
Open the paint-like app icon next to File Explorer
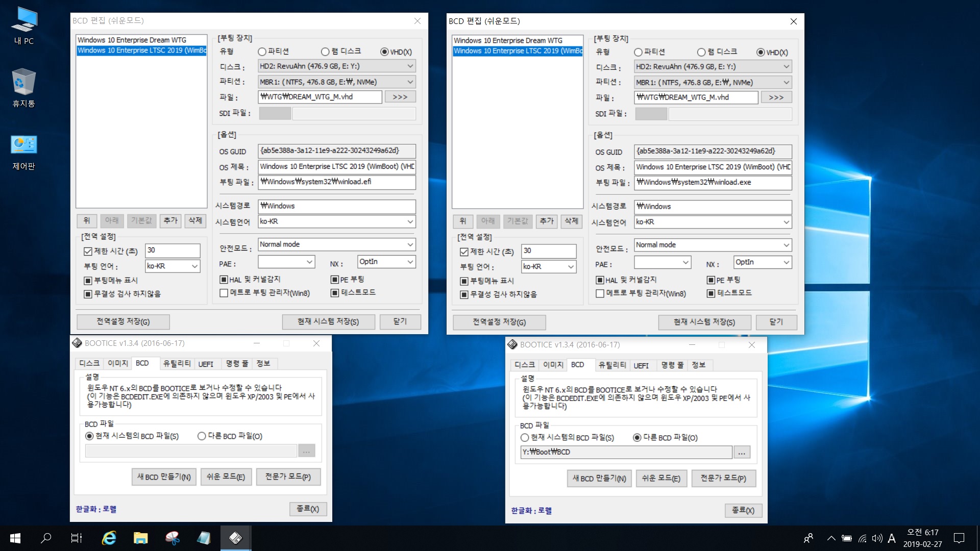pyautogui.click(x=172, y=538)
